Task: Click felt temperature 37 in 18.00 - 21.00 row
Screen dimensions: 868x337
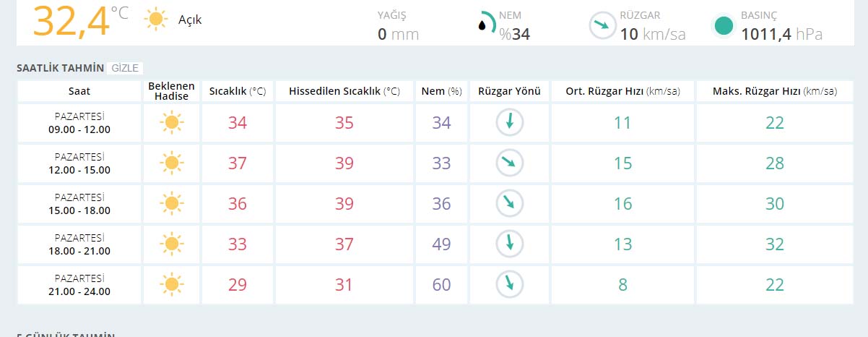Action: (x=344, y=244)
